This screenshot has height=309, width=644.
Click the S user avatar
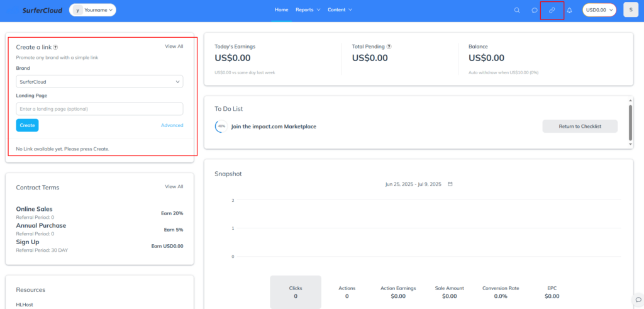tap(631, 10)
